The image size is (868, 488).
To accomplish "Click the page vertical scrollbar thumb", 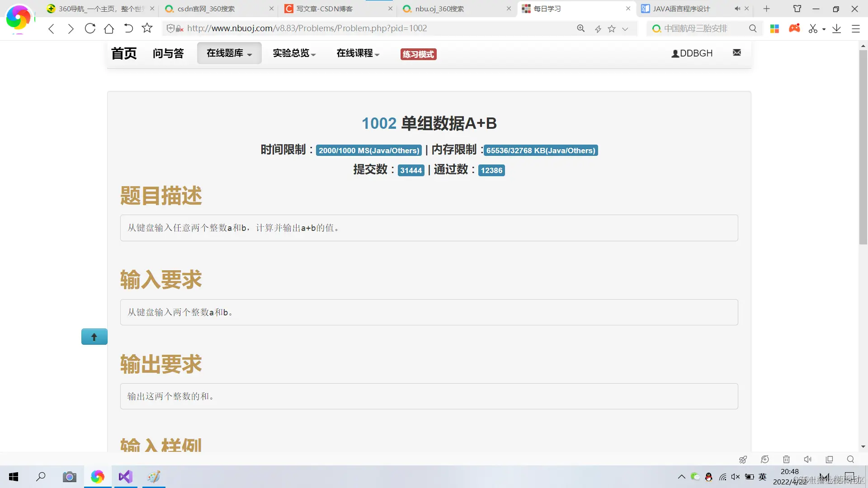I will [863, 147].
